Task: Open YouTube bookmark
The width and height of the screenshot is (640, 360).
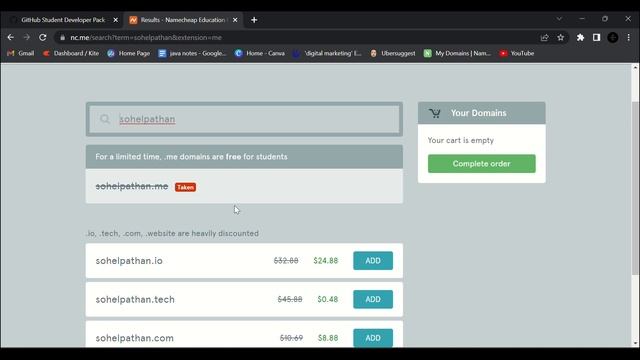Action: (517, 53)
